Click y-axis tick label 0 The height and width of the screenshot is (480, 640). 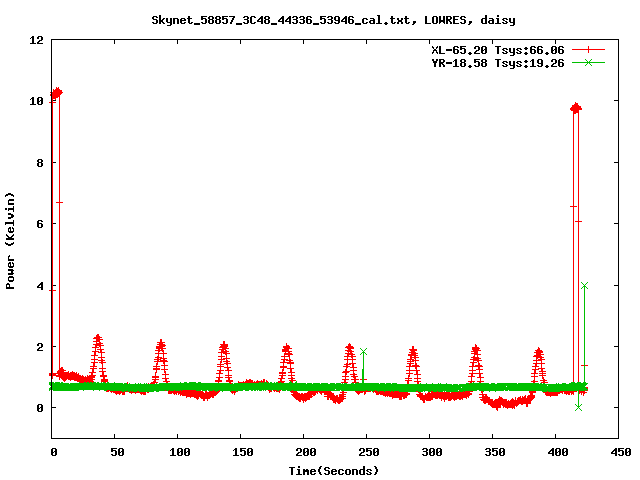coord(40,408)
